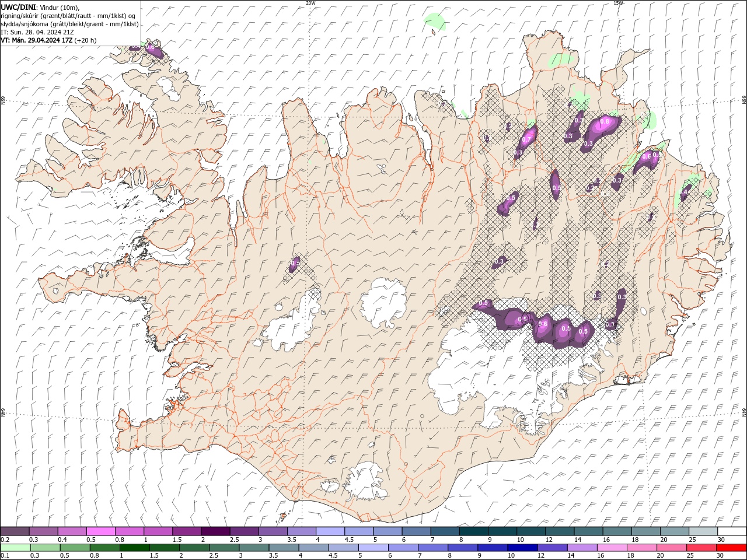Image resolution: width=747 pixels, height=560 pixels.
Task: Select the deep blue 10–12 swatch, lower scale
Action: (x=522, y=548)
